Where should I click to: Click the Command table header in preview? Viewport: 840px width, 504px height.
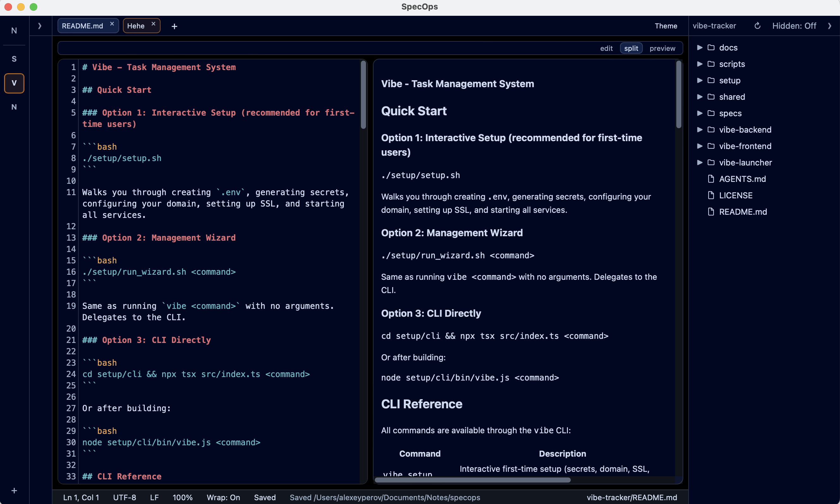click(420, 453)
